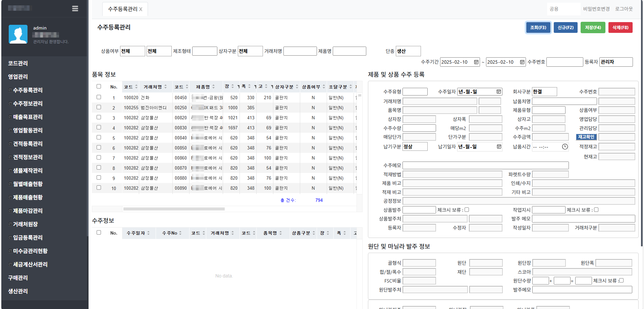
Task: Open calendar for order period start date
Action: (476, 62)
